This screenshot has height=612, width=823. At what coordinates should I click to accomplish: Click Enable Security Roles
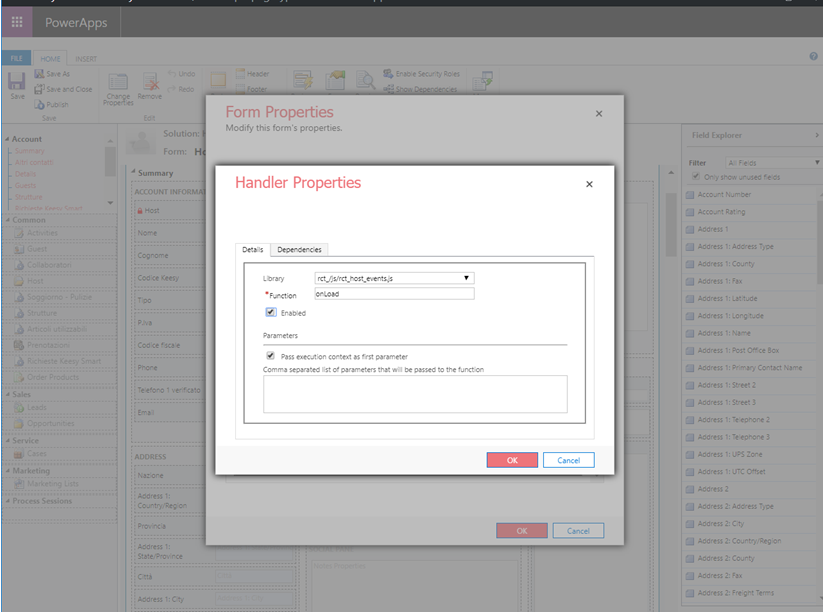coord(421,74)
